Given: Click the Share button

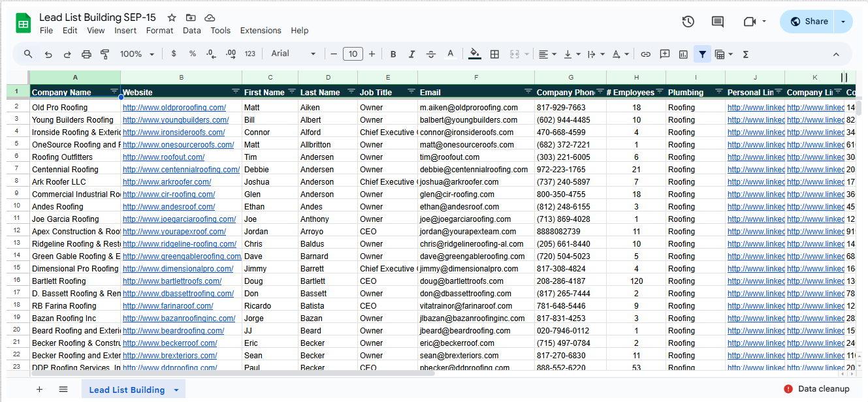Looking at the screenshot, I should click(x=809, y=22).
